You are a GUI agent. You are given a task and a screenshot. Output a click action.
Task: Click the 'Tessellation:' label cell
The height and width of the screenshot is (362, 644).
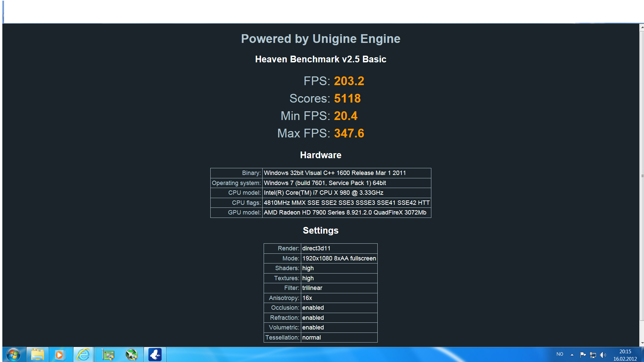[282, 338]
